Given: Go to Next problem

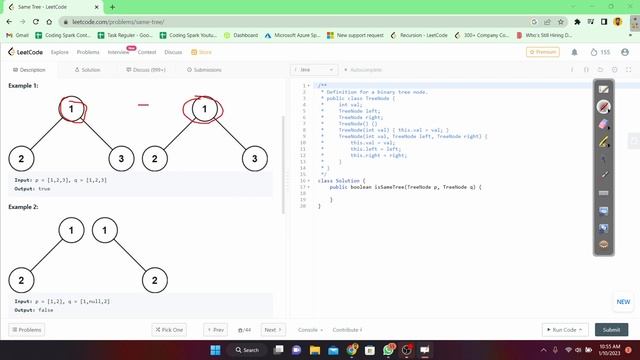Looking at the screenshot, I should [273, 330].
